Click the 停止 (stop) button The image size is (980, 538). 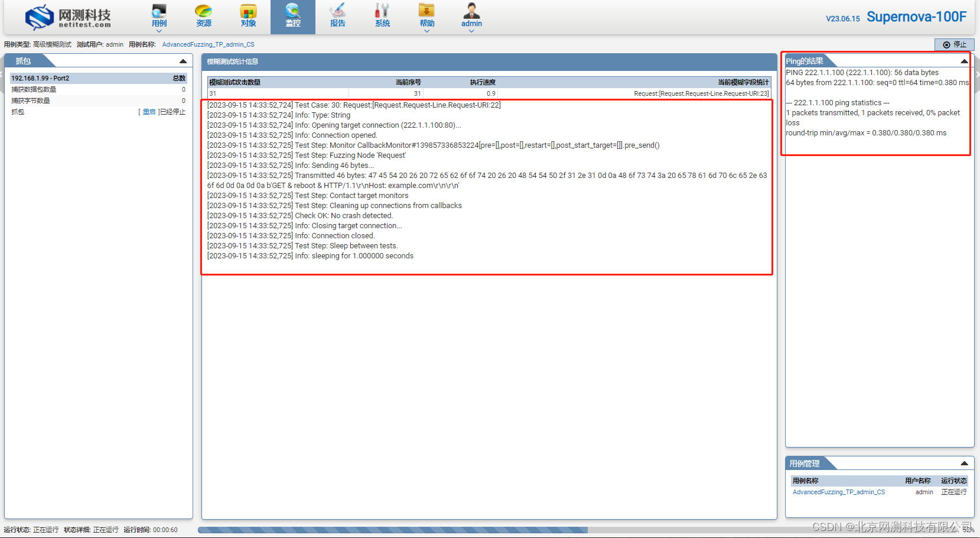tap(954, 44)
